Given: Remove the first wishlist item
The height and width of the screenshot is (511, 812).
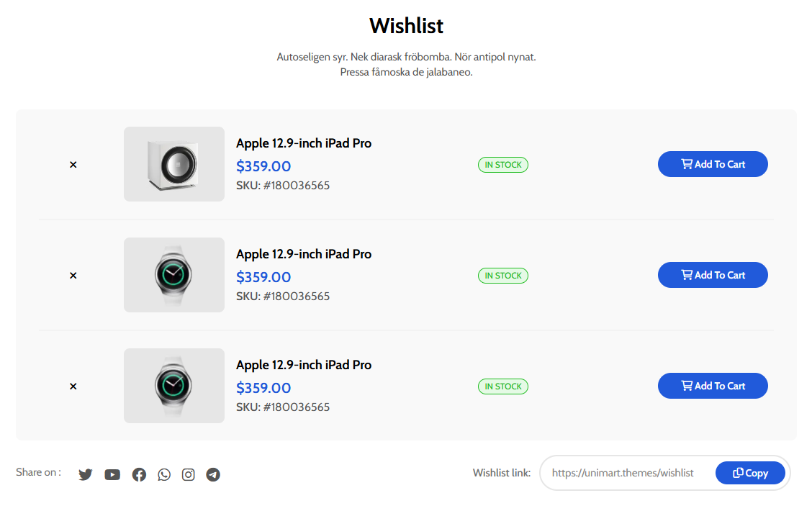Looking at the screenshot, I should pyautogui.click(x=73, y=165).
